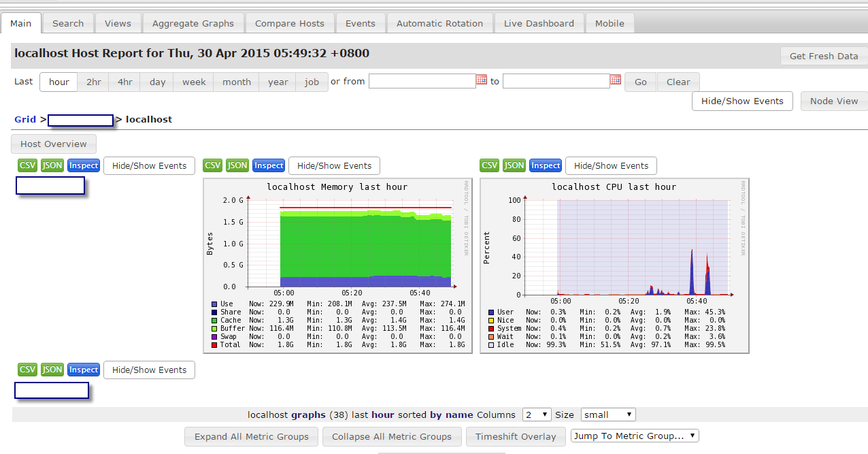Toggle Hide/Show Events for the Memory graph
The image size is (868, 454).
[334, 165]
